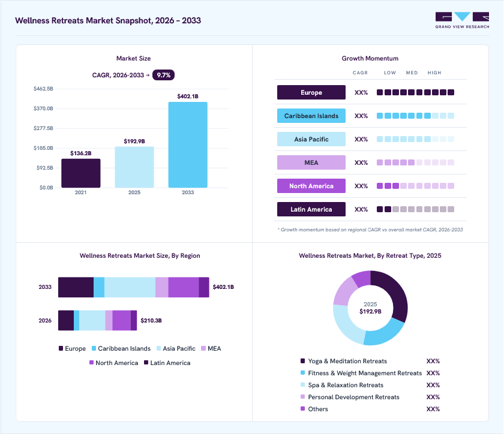Viewport: 504px width, 434px height.
Task: Click the Spa & Relaxation Retreats legend swatch
Action: click(x=302, y=384)
